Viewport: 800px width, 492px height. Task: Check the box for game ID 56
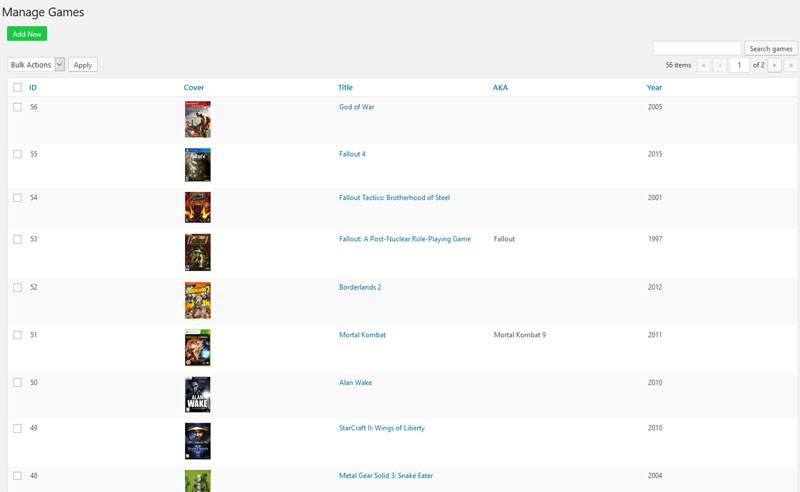[x=17, y=107]
